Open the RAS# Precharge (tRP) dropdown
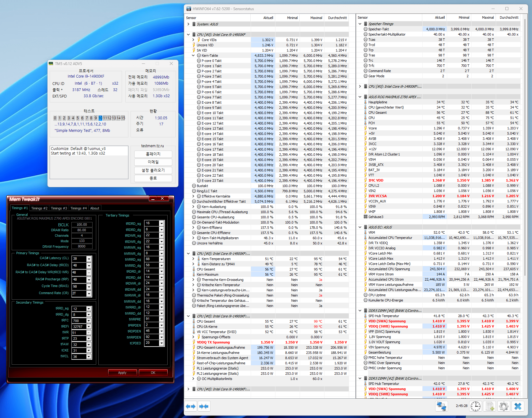532x418 pixels. pyautogui.click(x=89, y=280)
